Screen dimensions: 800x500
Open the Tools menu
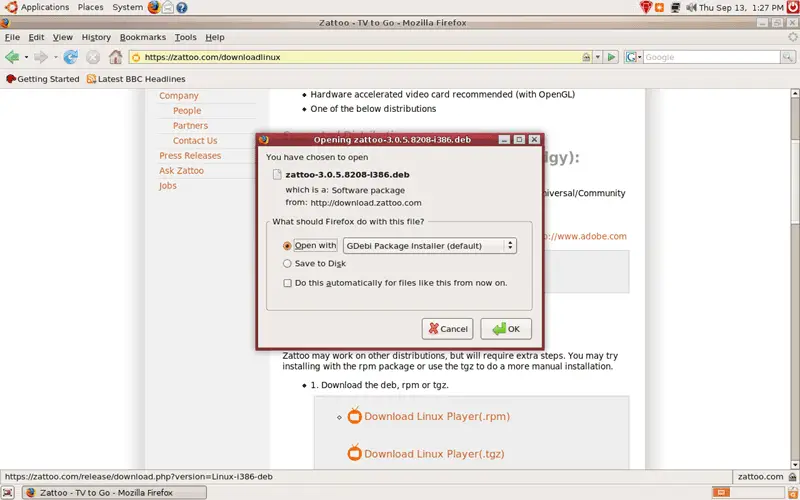point(185,37)
